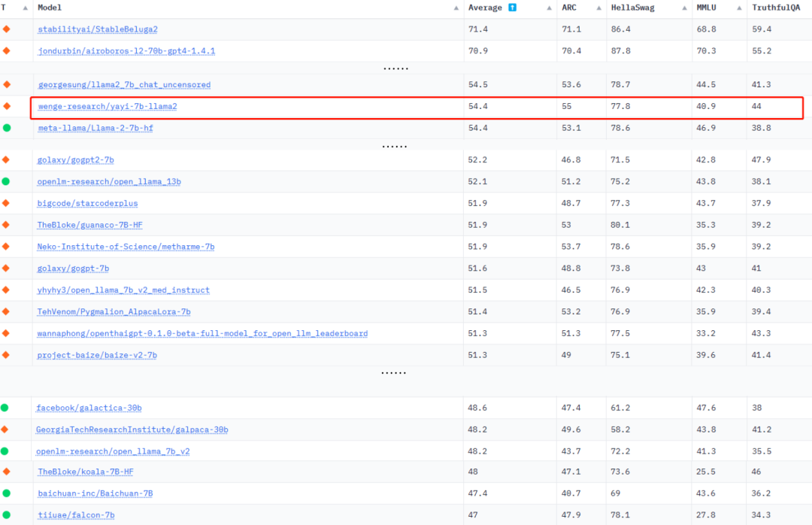Screen dimensions: 812x525
Task: Click the sort arrow in the T column header
Action: 26,8
